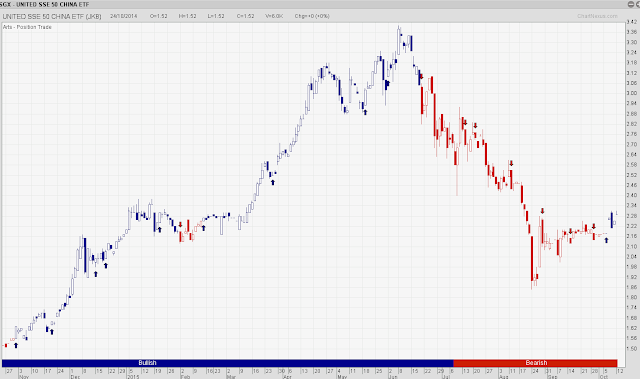Click the blue Bullish trend bar

[227, 363]
